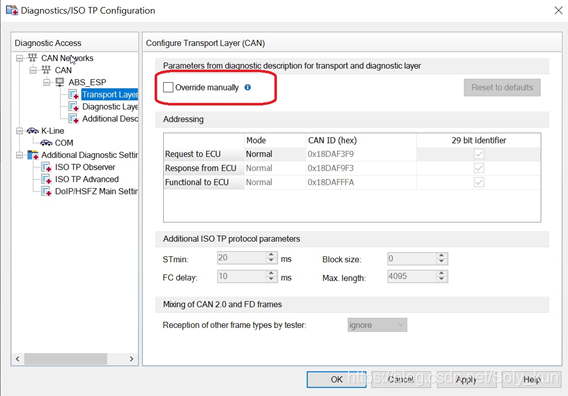Select Transport Layer in the tree
The height and width of the screenshot is (396, 568).
pos(110,95)
